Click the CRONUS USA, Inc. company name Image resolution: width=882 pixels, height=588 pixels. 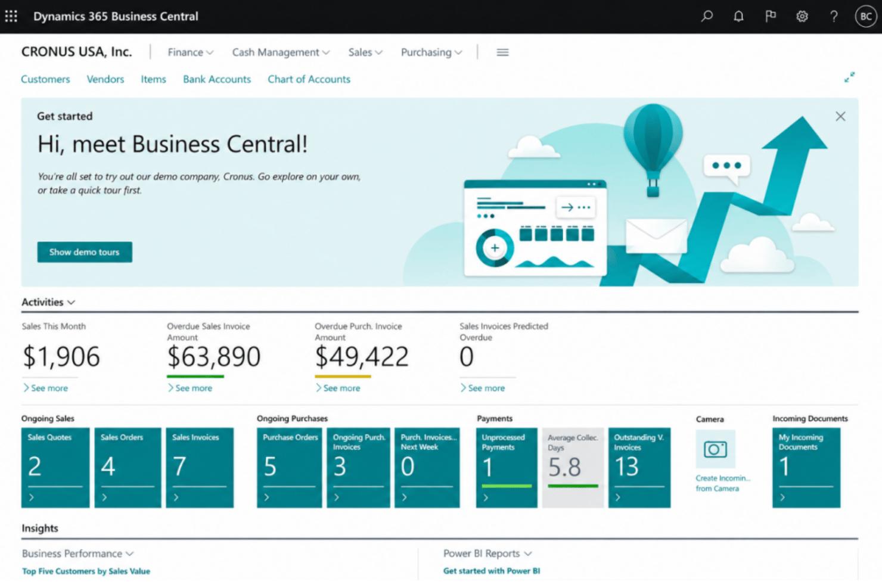point(77,52)
